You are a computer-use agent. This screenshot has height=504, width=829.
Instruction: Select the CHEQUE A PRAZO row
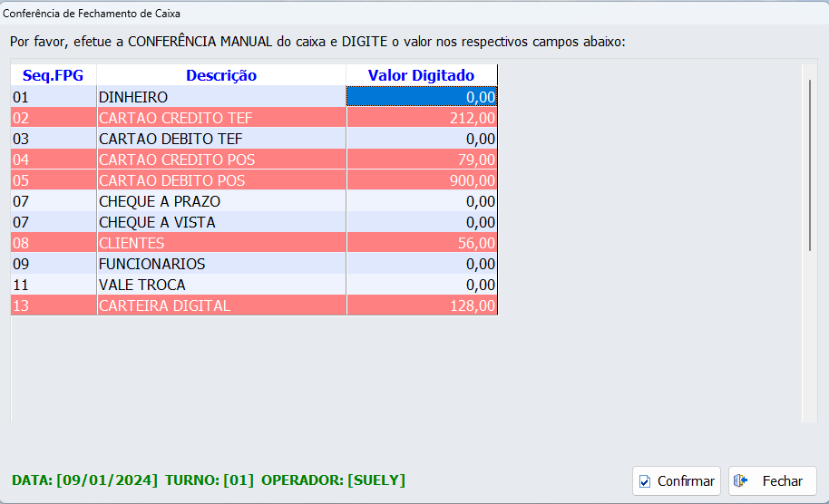pos(220,201)
